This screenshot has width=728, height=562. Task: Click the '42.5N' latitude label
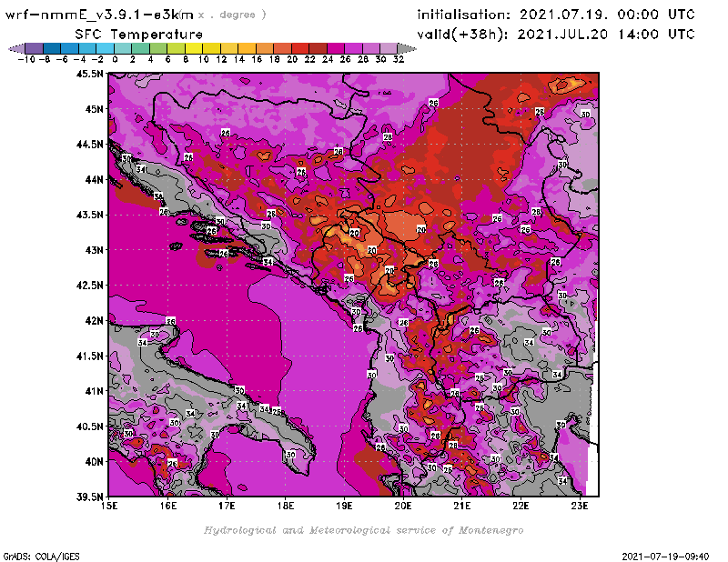89,286
